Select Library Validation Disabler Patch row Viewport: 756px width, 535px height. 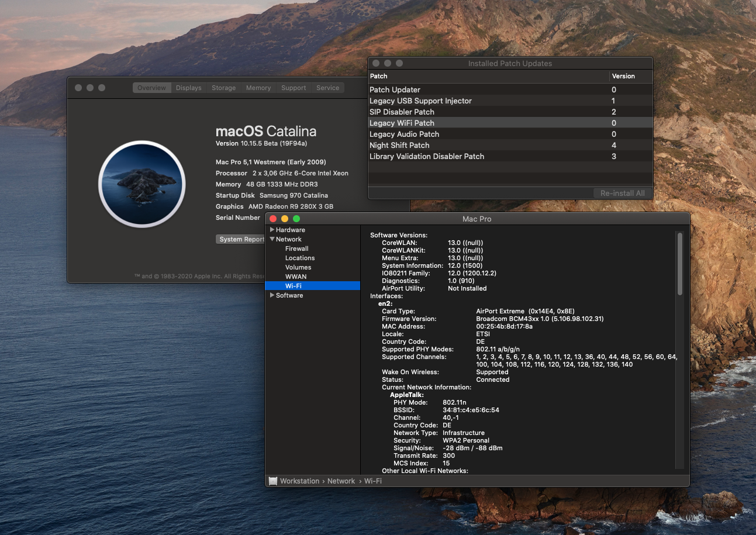point(510,156)
